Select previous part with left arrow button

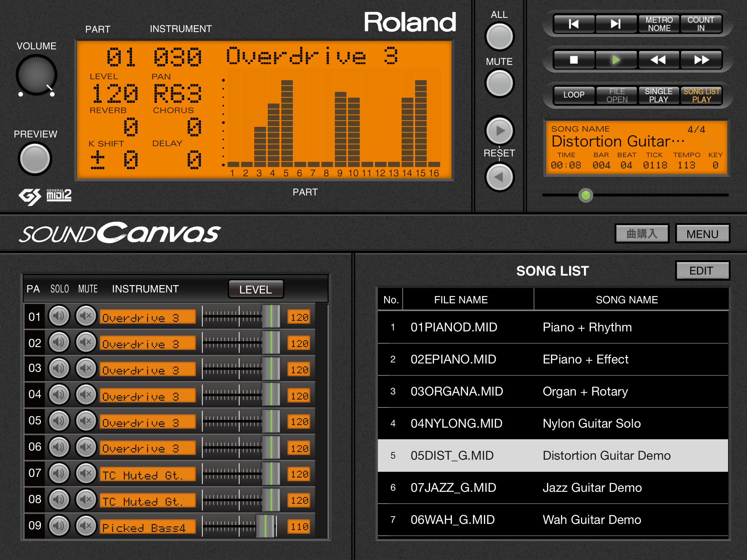coord(500,177)
